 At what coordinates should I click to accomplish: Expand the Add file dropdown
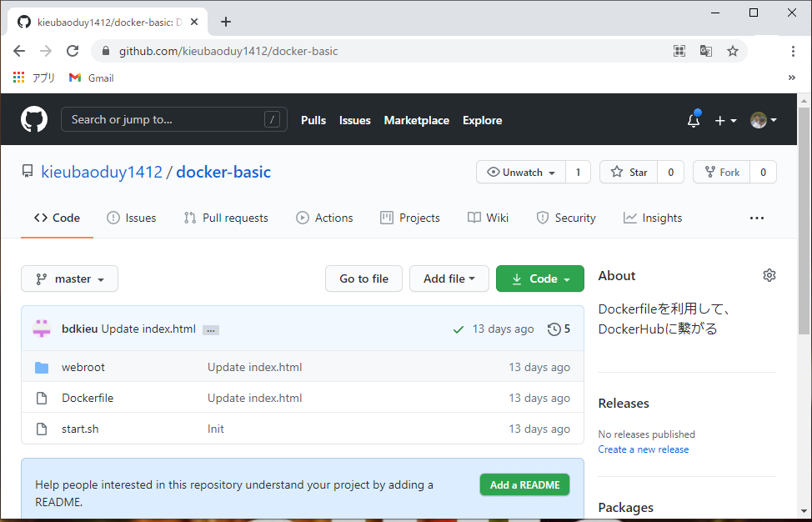pos(449,279)
